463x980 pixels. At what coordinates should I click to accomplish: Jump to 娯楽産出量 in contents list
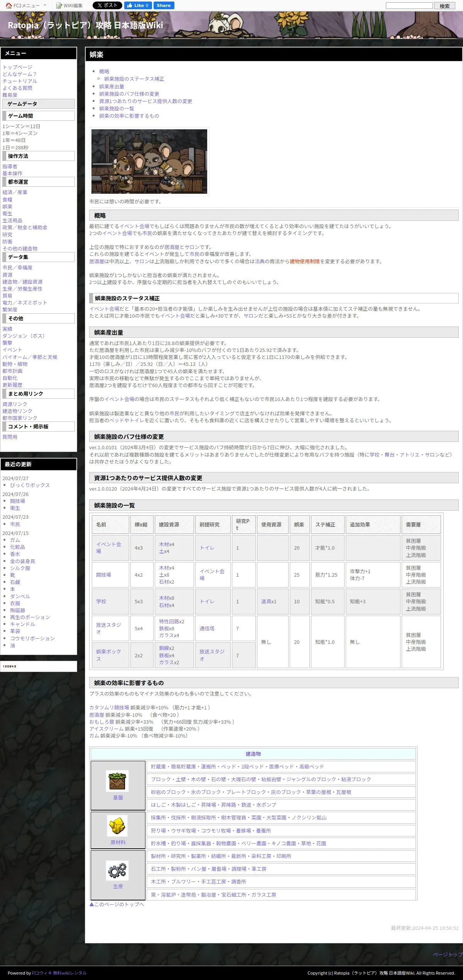(x=112, y=86)
